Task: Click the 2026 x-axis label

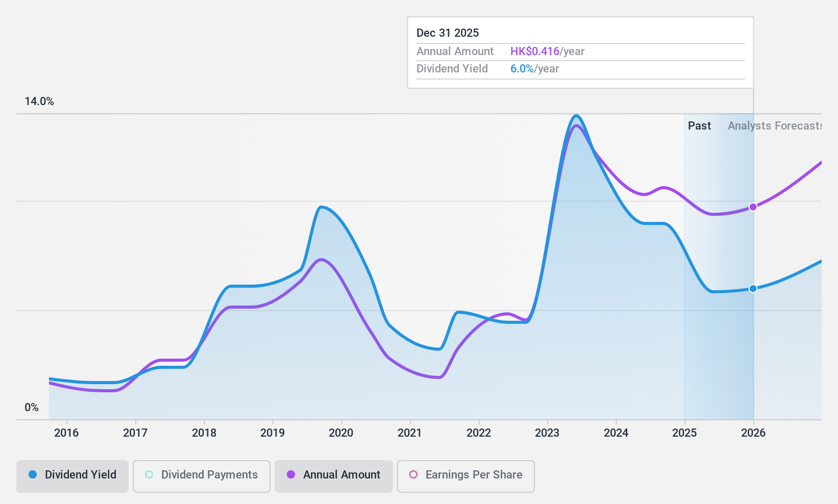Action: [x=753, y=433]
